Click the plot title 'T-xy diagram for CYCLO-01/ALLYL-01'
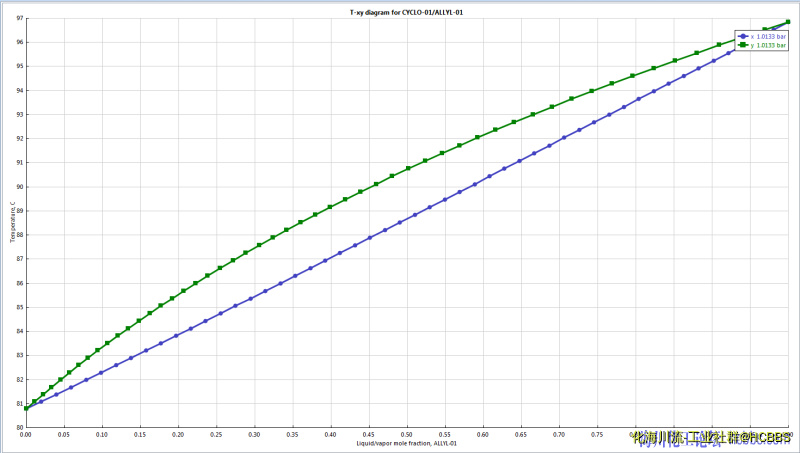 coord(400,11)
